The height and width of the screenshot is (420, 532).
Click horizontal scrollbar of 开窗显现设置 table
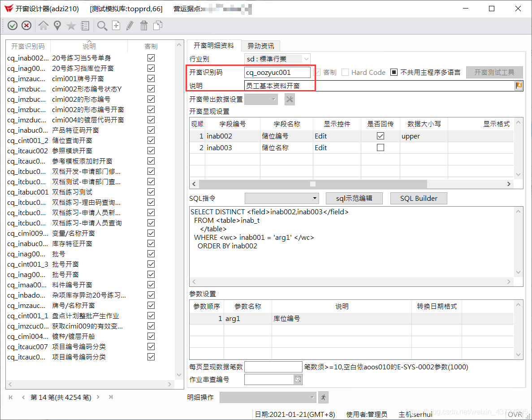pos(313,184)
